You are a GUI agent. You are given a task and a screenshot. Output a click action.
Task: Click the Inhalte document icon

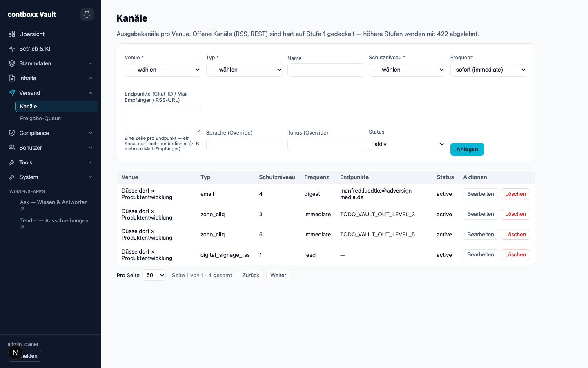point(12,78)
